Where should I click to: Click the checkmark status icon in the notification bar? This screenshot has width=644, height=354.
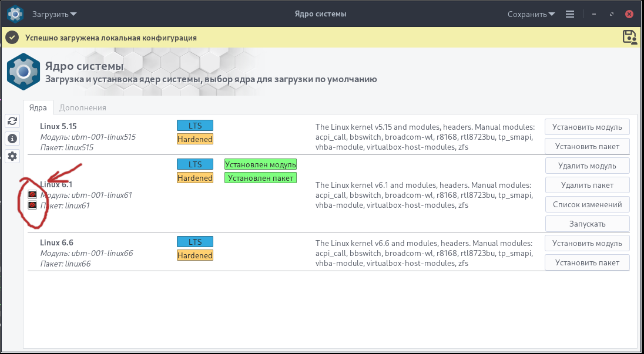point(12,38)
